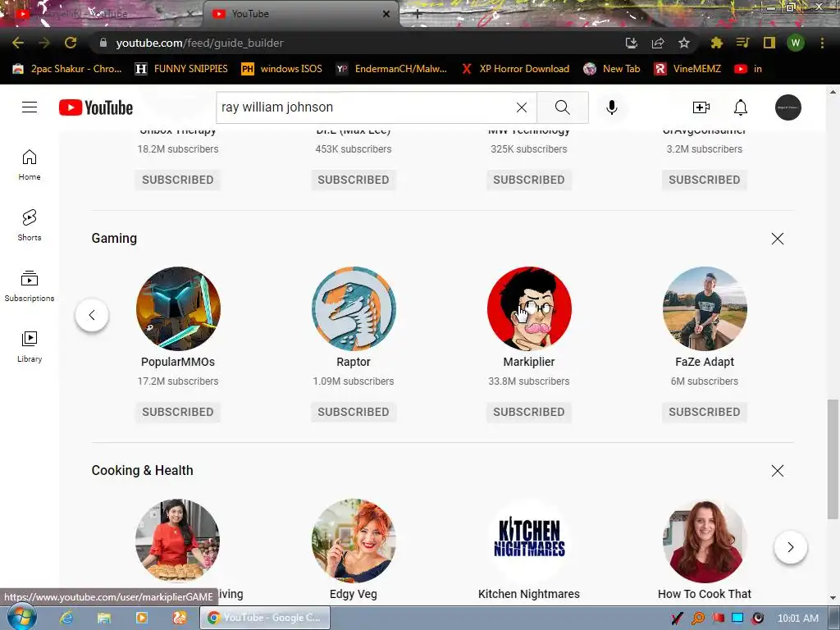Toggle the SUBSCRIBED button under FaZe Adapt
The image size is (840, 630).
coord(705,412)
